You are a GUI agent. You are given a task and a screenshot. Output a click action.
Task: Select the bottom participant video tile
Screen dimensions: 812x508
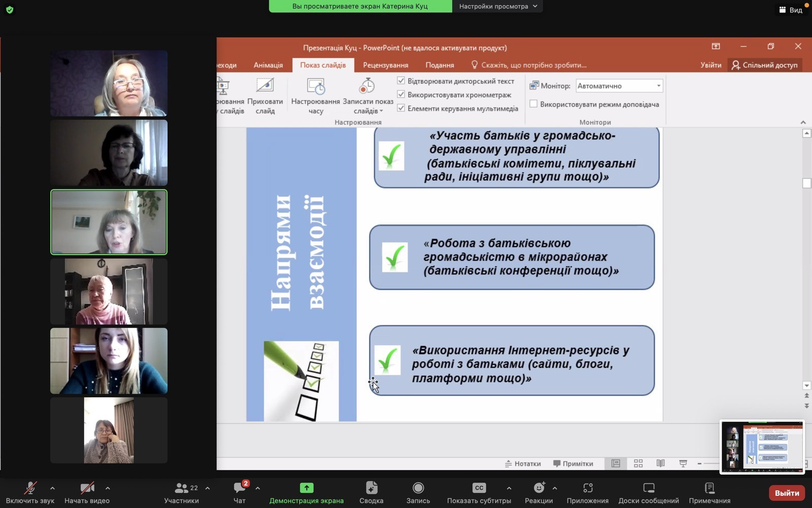pos(109,430)
